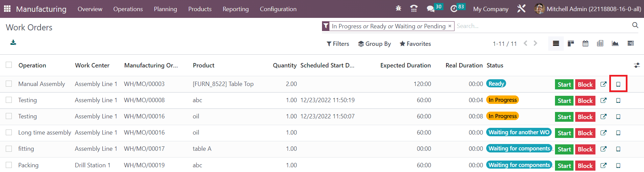This screenshot has width=644, height=172.
Task: Switch to Gantt view
Action: [x=631, y=44]
